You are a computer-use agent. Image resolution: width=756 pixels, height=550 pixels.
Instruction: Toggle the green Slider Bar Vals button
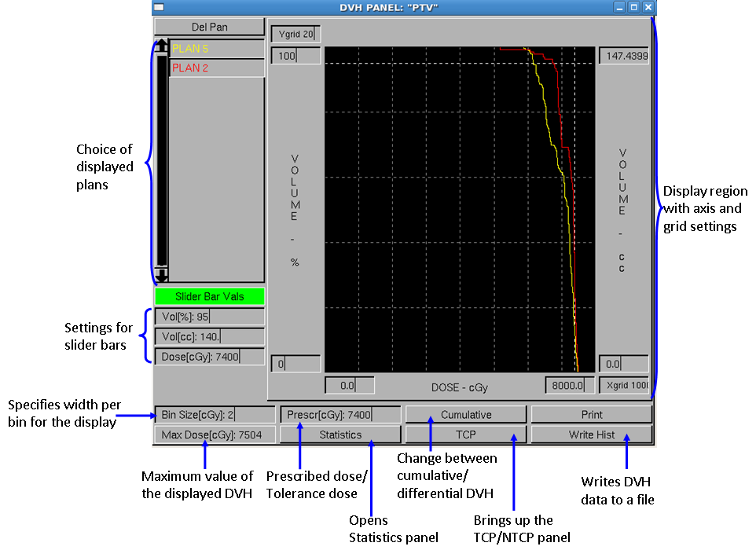tap(210, 296)
